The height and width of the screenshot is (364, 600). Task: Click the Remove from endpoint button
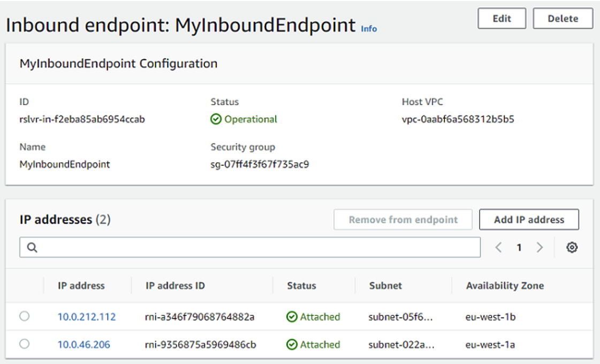tap(403, 219)
